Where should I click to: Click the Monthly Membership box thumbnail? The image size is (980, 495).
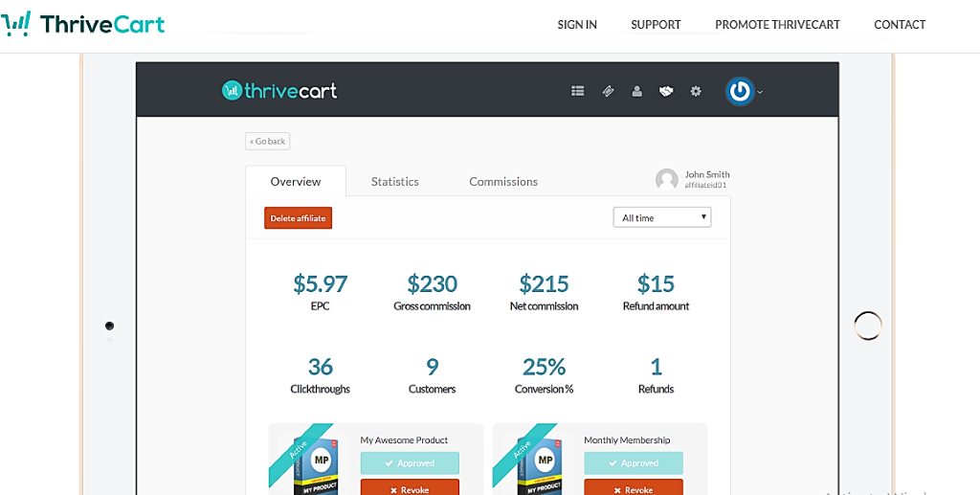541,466
